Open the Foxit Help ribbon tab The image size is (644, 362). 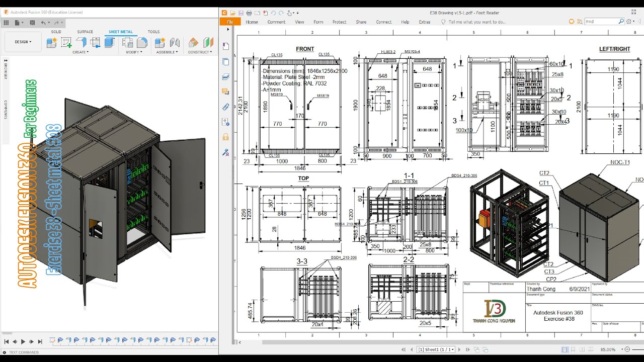tap(405, 22)
